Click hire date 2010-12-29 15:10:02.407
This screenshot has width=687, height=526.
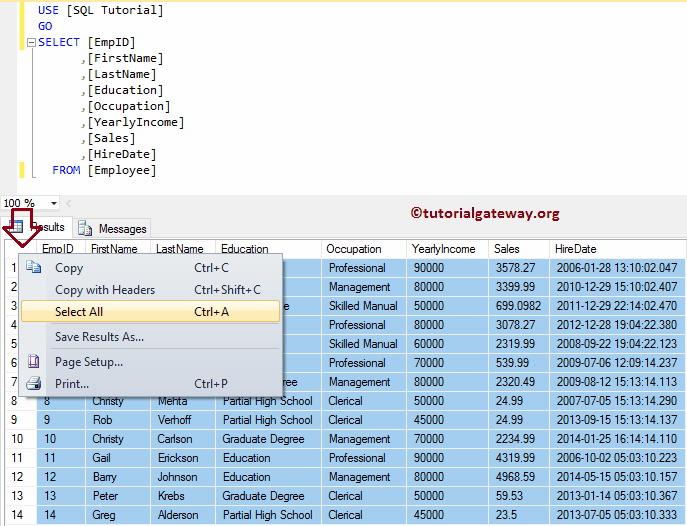coord(617,287)
